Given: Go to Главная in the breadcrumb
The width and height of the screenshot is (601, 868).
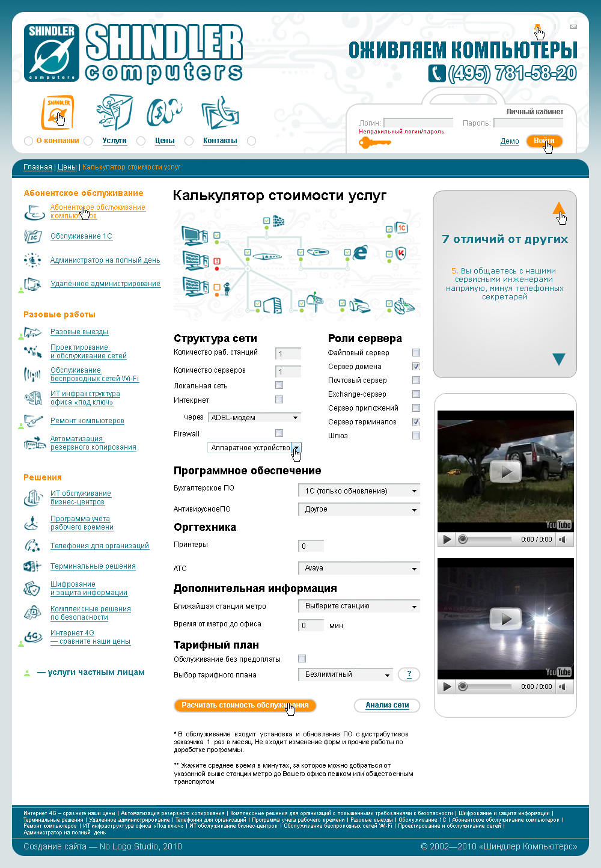Looking at the screenshot, I should [38, 167].
